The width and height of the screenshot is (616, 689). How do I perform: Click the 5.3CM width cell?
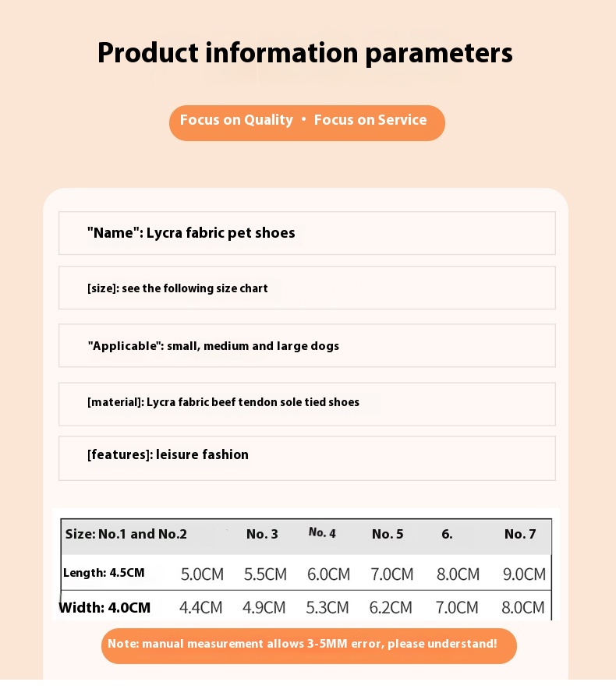point(328,608)
